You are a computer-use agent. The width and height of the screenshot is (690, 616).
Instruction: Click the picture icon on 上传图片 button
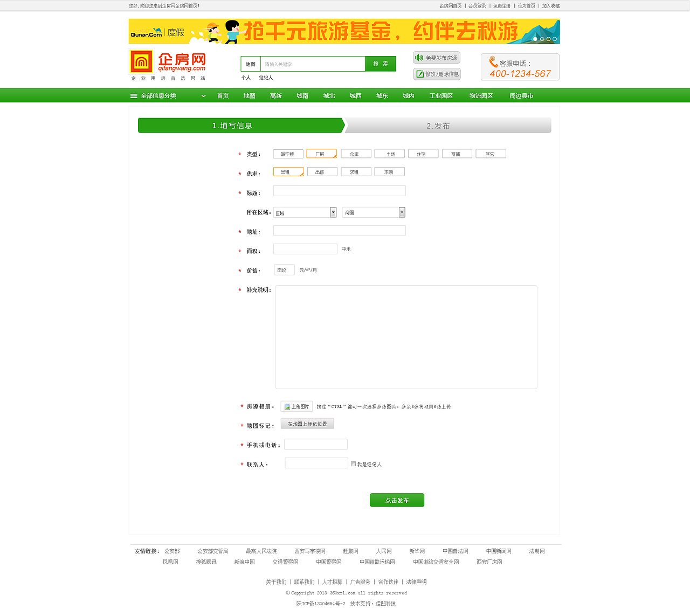pyautogui.click(x=287, y=407)
